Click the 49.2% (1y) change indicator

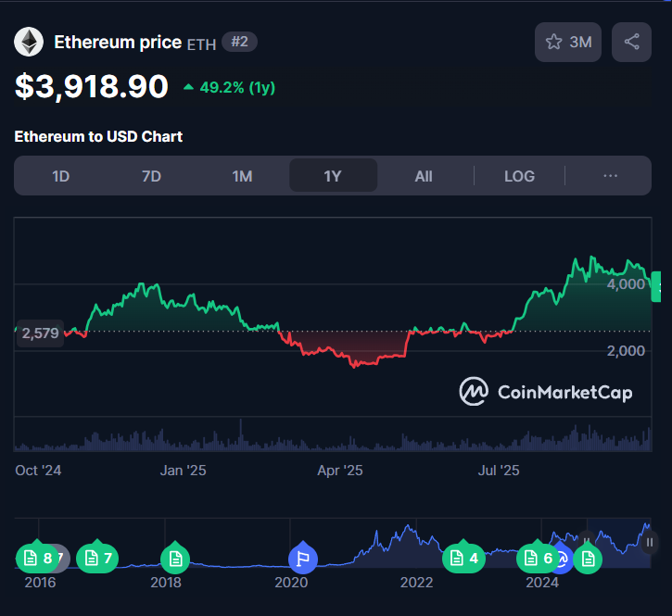(229, 88)
